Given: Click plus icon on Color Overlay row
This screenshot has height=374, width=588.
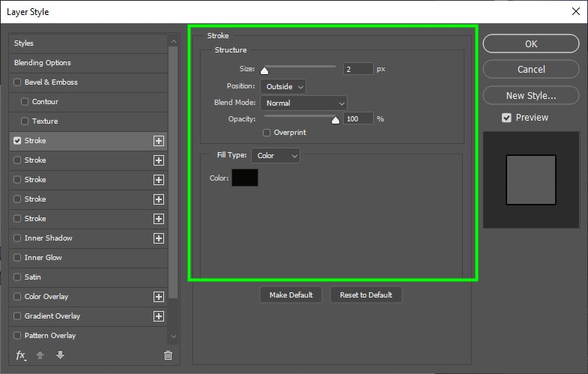Looking at the screenshot, I should coord(159,297).
